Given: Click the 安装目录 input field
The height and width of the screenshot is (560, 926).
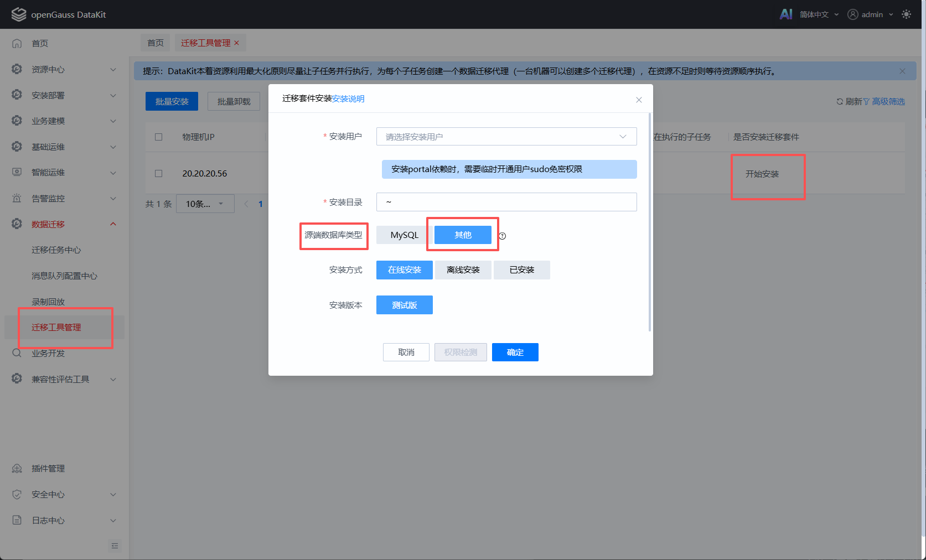Looking at the screenshot, I should (x=506, y=202).
